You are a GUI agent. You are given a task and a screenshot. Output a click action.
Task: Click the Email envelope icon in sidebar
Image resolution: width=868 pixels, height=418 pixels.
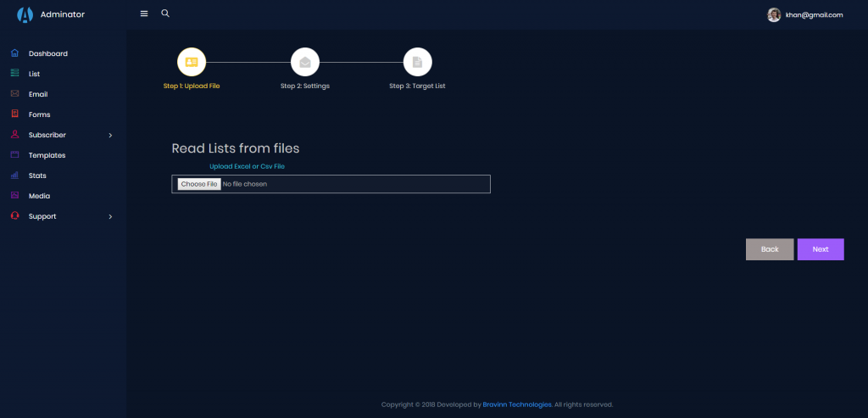pyautogui.click(x=14, y=94)
